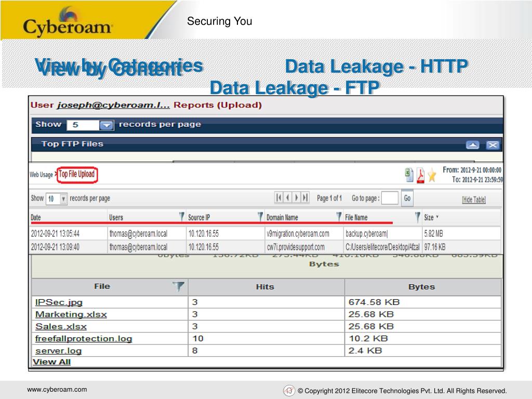Go to previous page arrow
Viewport: 532px width, 399px height.
click(287, 197)
